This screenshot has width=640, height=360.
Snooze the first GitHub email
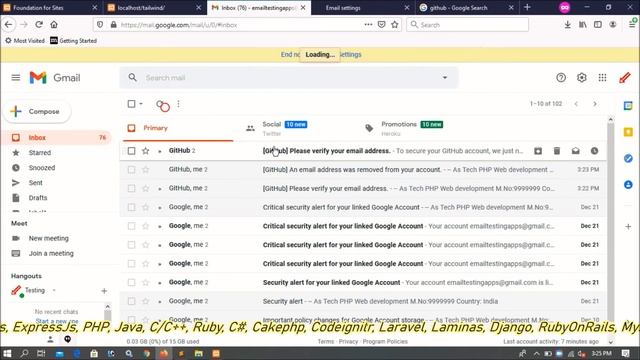[x=594, y=151]
